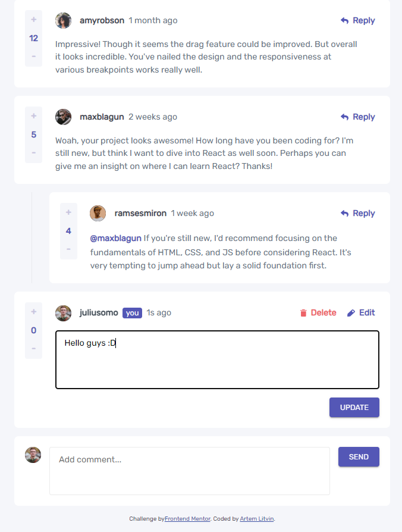Viewport: 402px width, 532px height.
Task: Upvote juliusomo's comment with plus icon
Action: click(33, 312)
